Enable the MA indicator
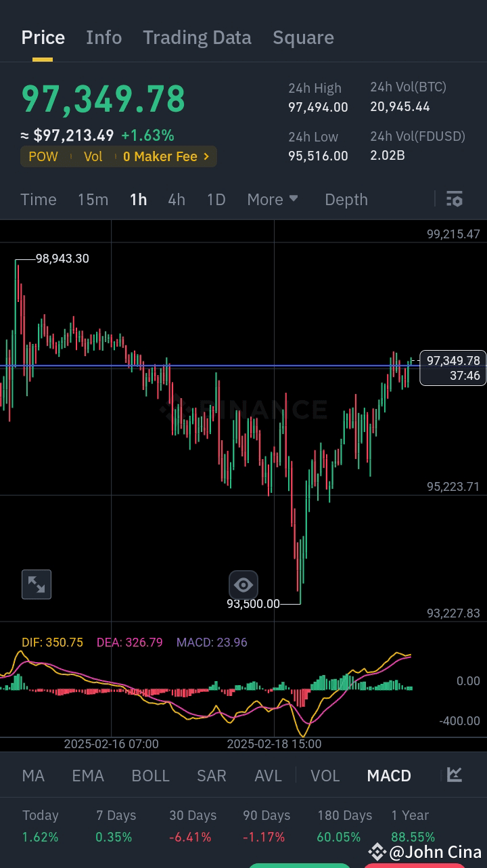The image size is (487, 868). (33, 776)
